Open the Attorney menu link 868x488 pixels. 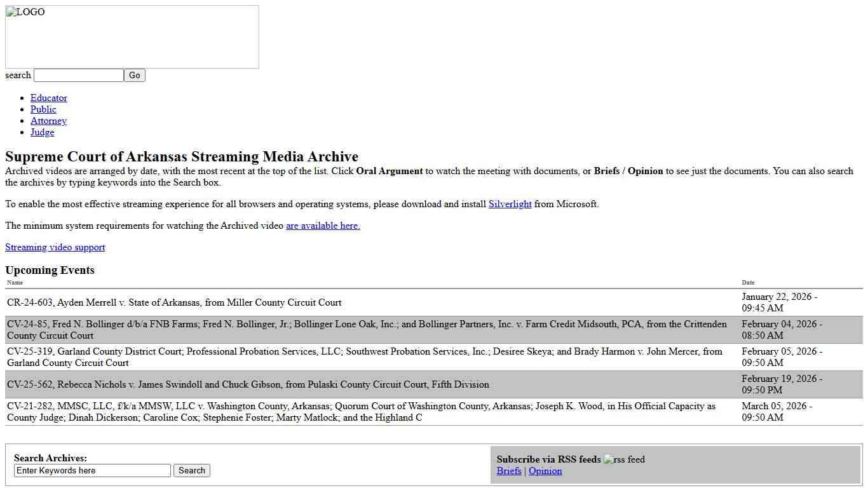(x=48, y=121)
